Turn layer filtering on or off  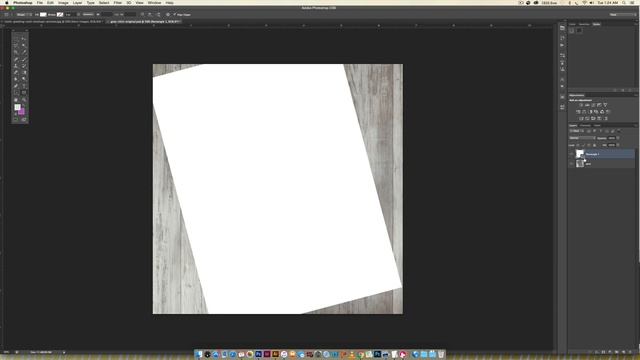(619, 131)
